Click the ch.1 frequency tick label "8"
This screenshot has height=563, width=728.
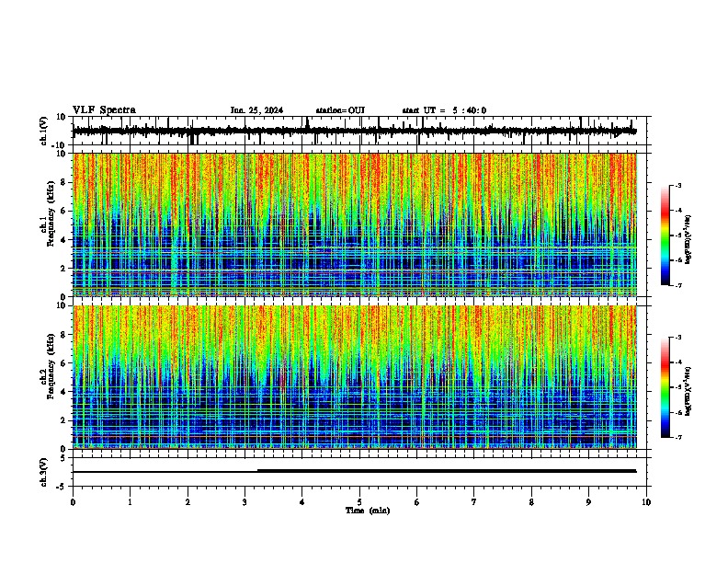63,182
